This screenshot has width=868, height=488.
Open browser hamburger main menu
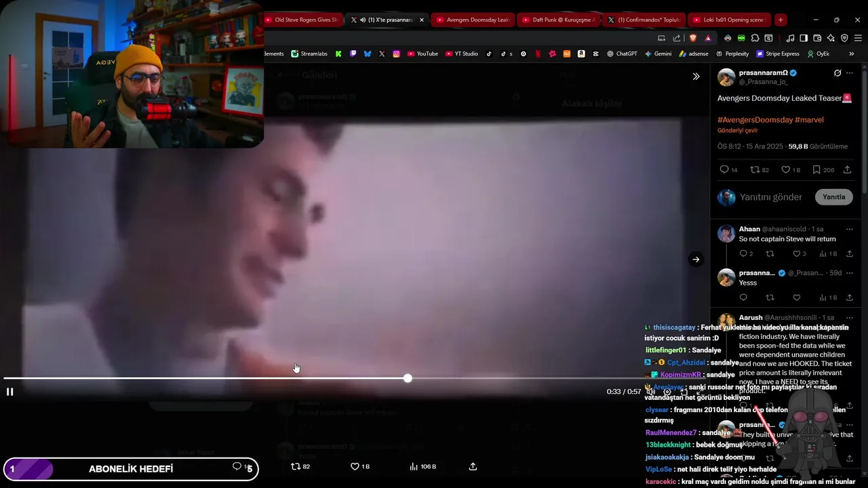pyautogui.click(x=858, y=38)
